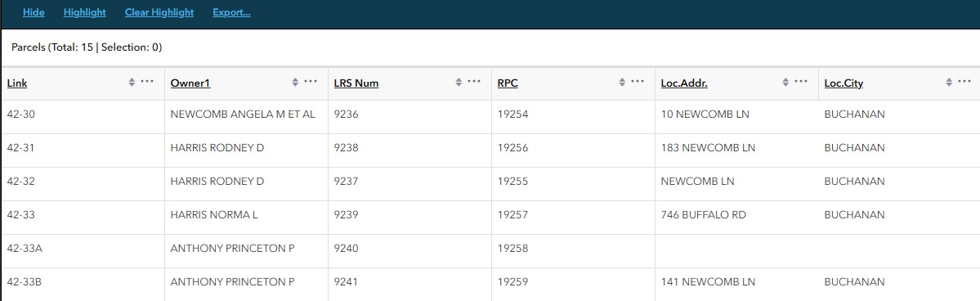Screen dimensions: 980x301
Task: Click ANTHONY PRINCETON P in row 42-33A
Action: point(232,249)
